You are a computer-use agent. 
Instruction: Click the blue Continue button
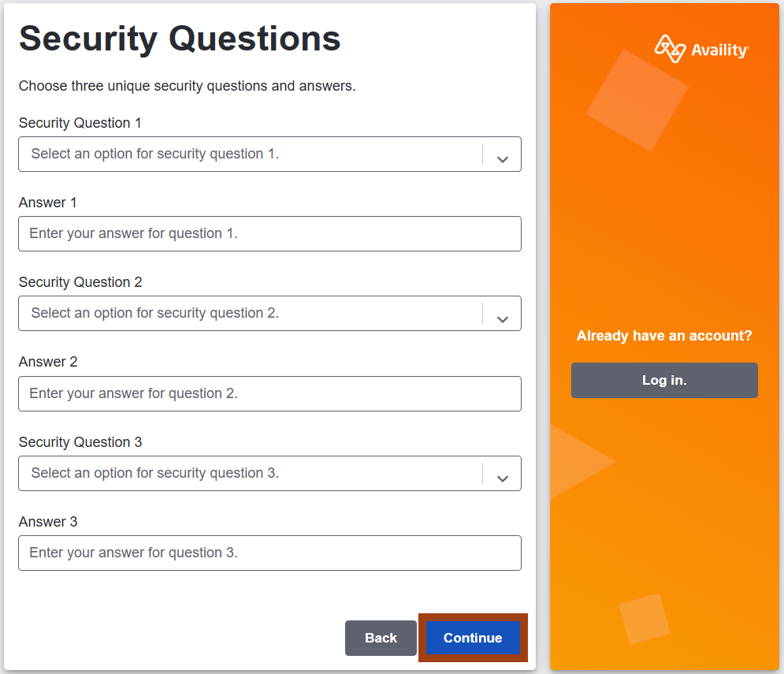pyautogui.click(x=473, y=638)
